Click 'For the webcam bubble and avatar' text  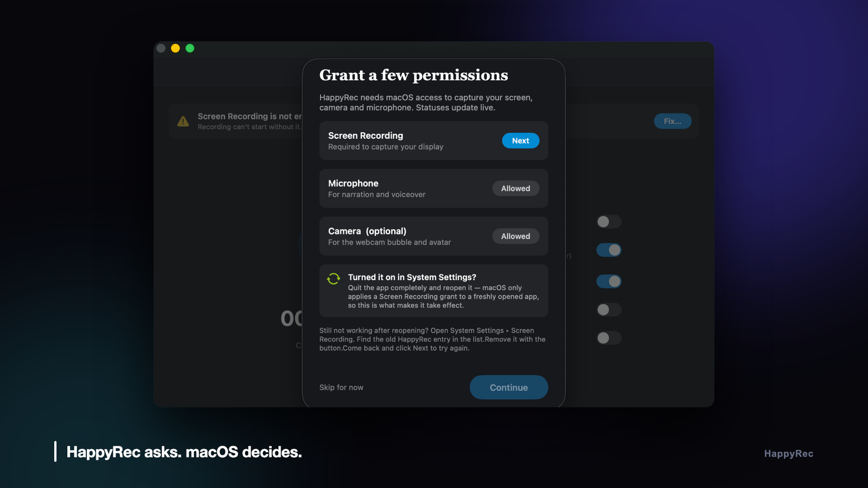390,242
